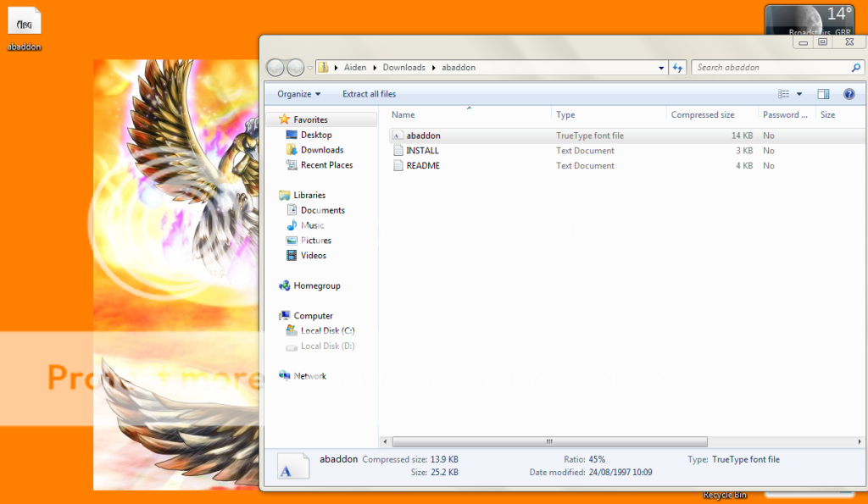Select the abaddon TrueType font file
868x504 pixels.
tap(423, 136)
